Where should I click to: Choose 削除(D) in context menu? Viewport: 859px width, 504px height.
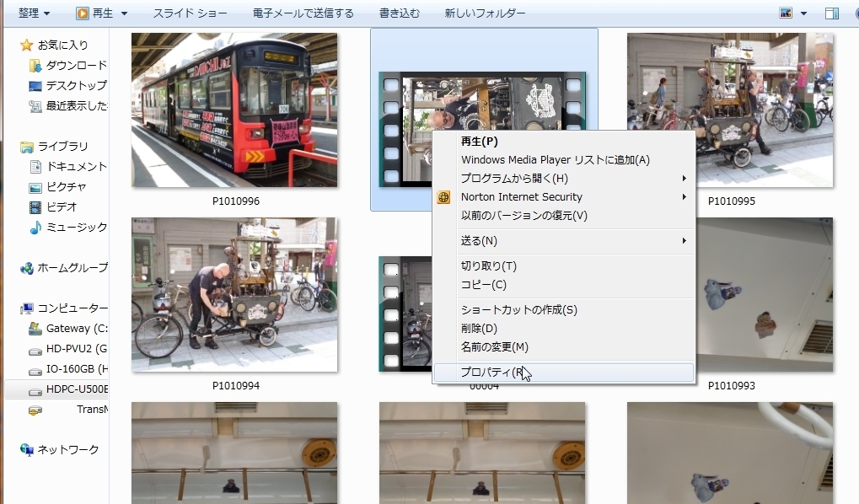564,329
